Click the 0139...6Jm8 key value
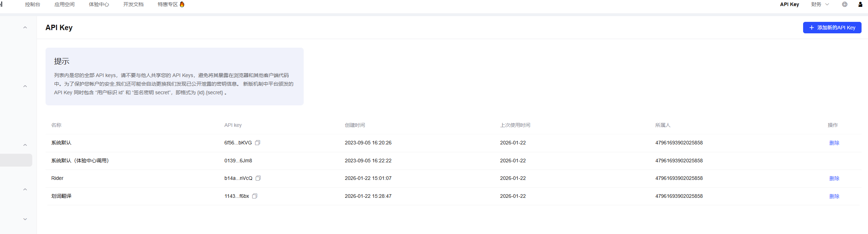 click(238, 161)
